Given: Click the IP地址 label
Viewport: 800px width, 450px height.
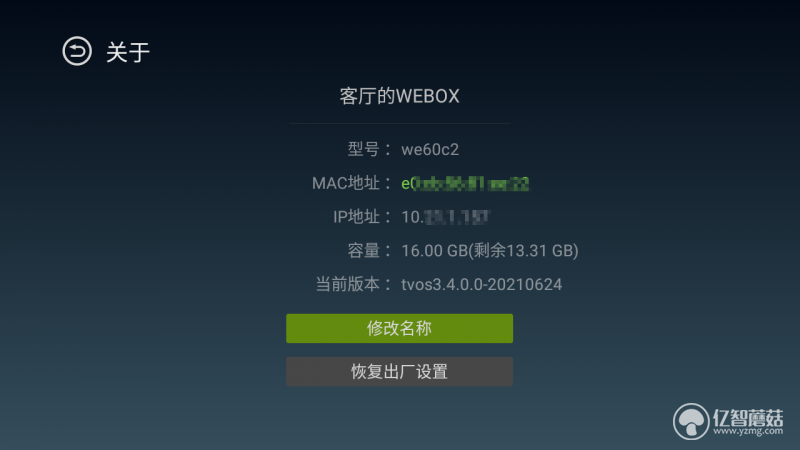Looking at the screenshot, I should (357, 217).
